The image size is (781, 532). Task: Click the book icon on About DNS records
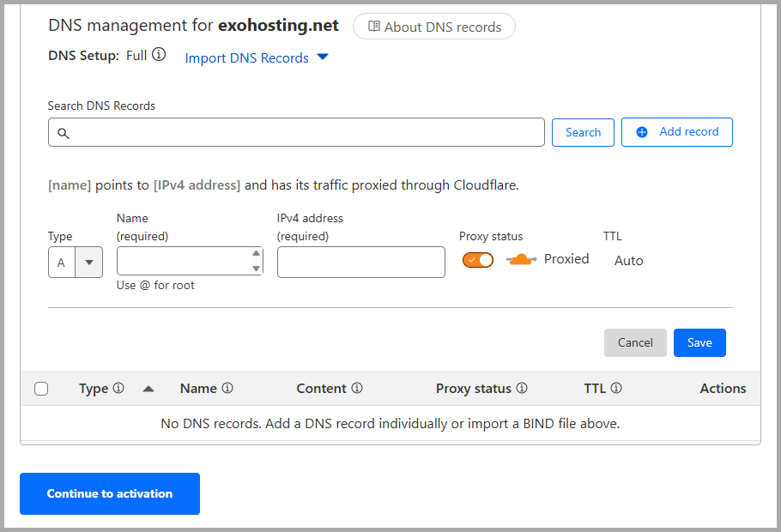(375, 26)
